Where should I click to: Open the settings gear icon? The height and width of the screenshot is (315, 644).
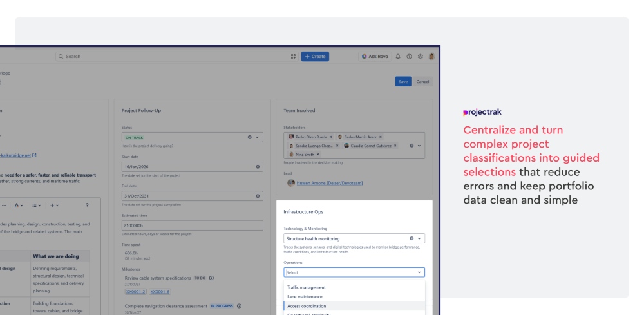pyautogui.click(x=420, y=56)
